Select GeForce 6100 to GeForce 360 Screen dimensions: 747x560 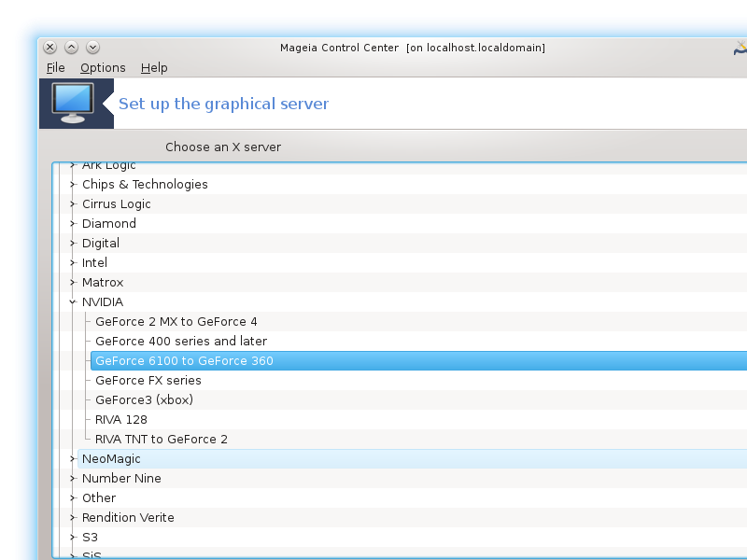pos(418,360)
